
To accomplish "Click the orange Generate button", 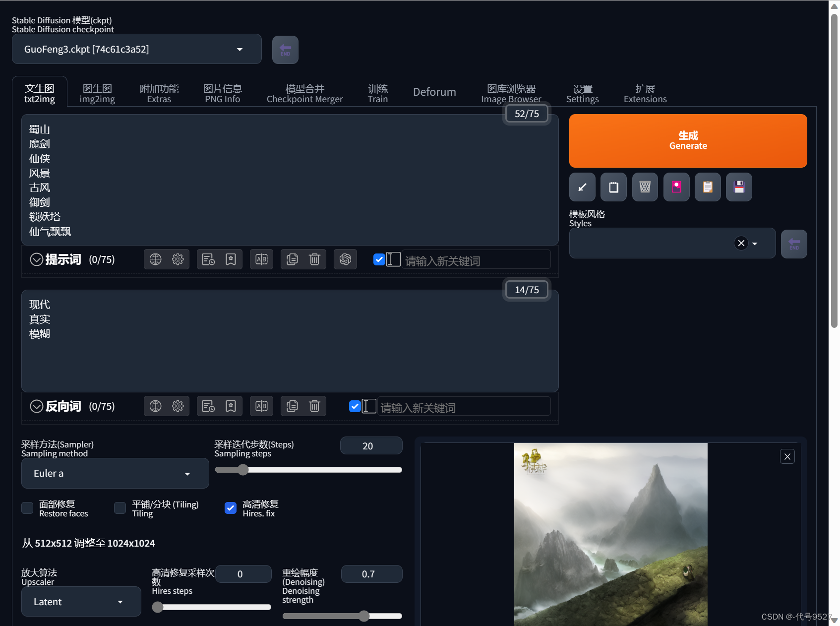I will tap(688, 141).
